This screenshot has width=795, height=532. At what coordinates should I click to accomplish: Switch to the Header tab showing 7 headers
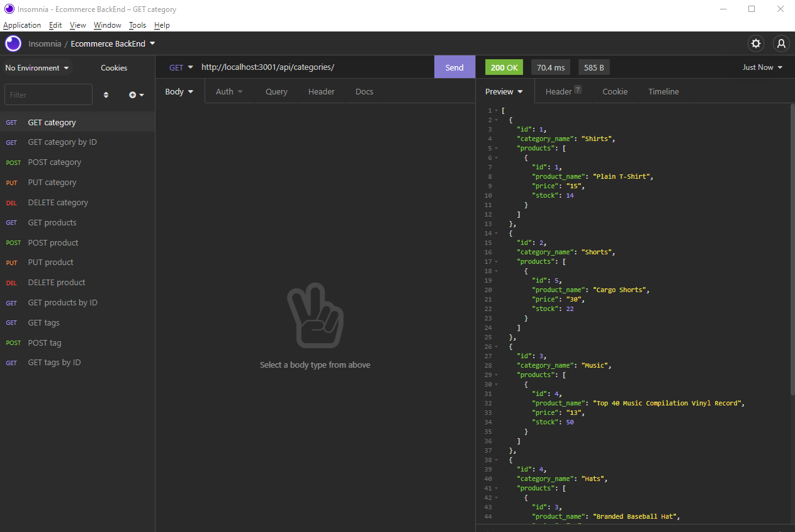click(x=559, y=91)
